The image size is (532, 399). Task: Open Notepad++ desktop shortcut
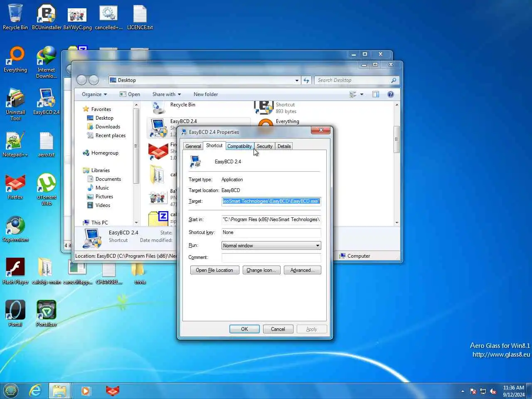(15, 144)
